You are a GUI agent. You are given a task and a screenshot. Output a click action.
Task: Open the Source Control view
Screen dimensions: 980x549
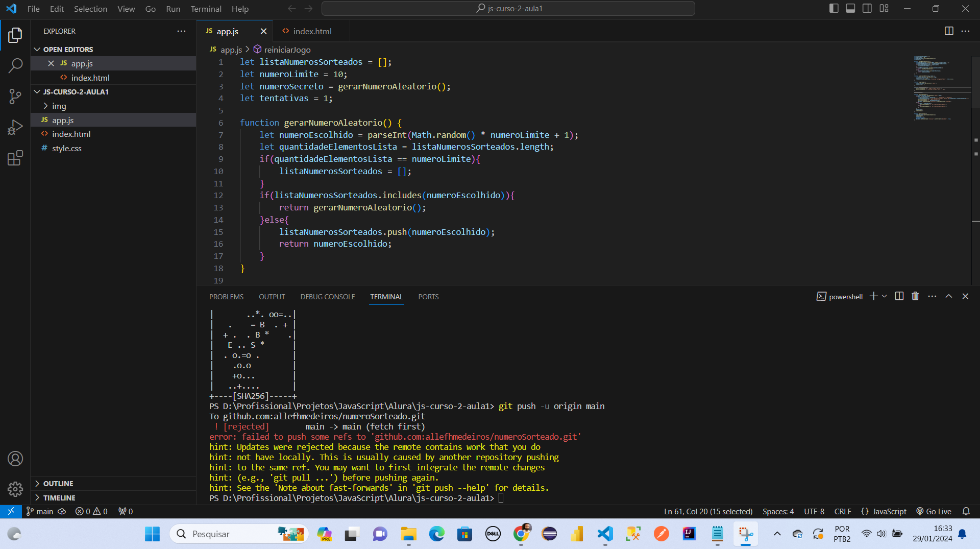(15, 96)
